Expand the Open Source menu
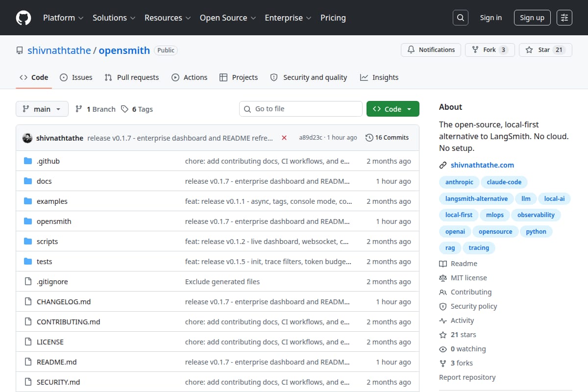This screenshot has height=392, width=588. pyautogui.click(x=228, y=18)
